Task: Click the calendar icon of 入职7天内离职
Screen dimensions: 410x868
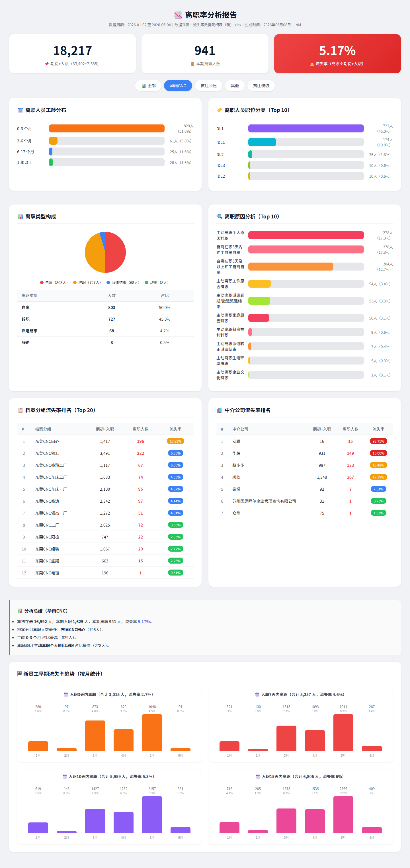Action: coord(257,695)
